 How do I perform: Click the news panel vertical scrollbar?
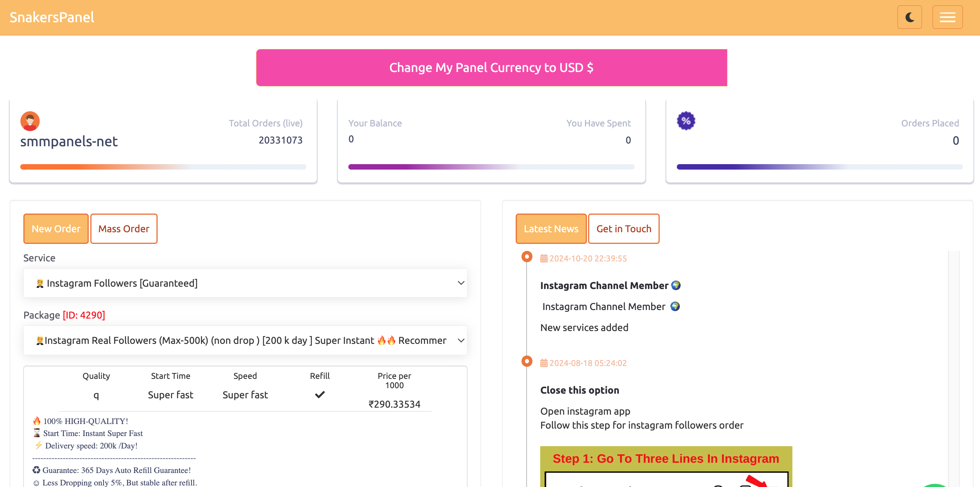(954, 350)
